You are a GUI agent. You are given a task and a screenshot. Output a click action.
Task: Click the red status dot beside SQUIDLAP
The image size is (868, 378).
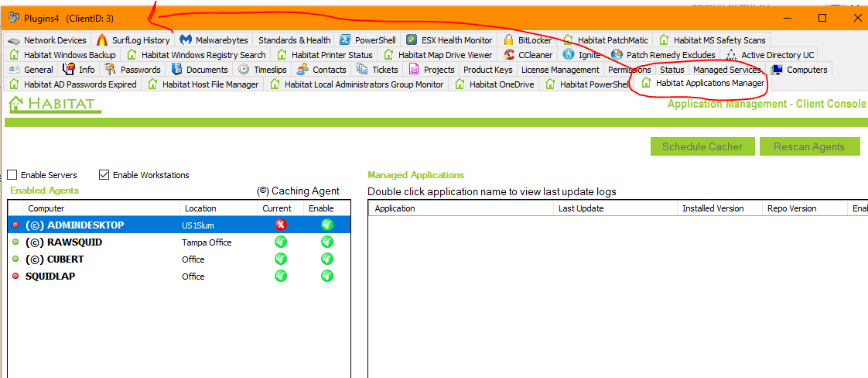[x=15, y=276]
